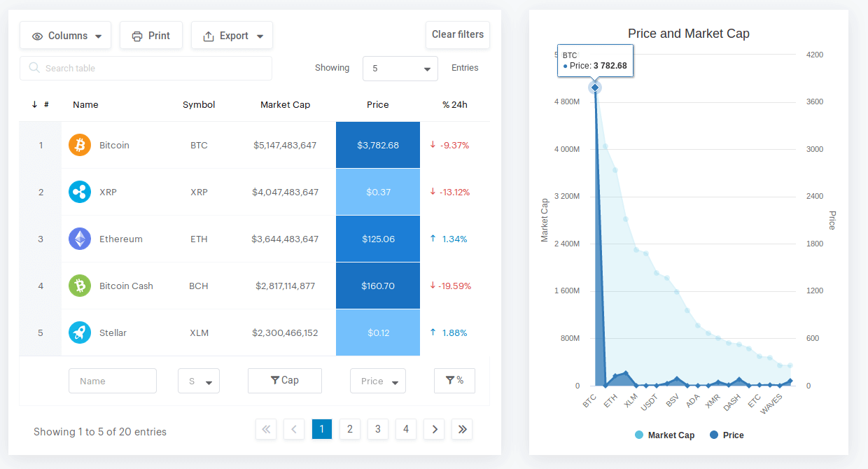
Task: Open the Price filter dropdown
Action: click(x=378, y=381)
